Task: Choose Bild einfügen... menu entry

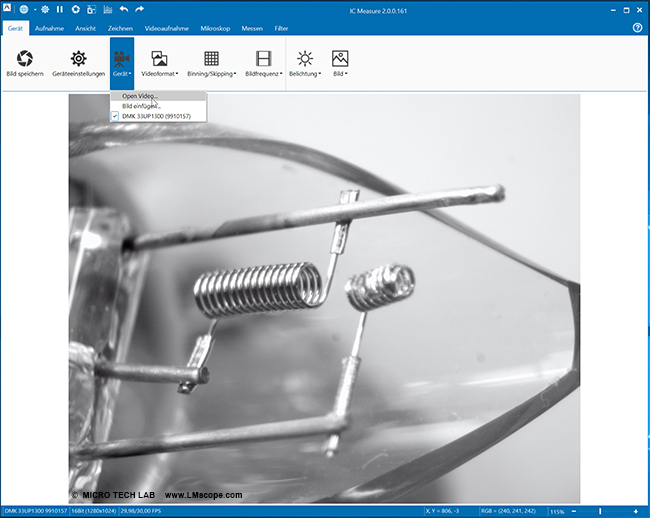Action: click(x=143, y=106)
